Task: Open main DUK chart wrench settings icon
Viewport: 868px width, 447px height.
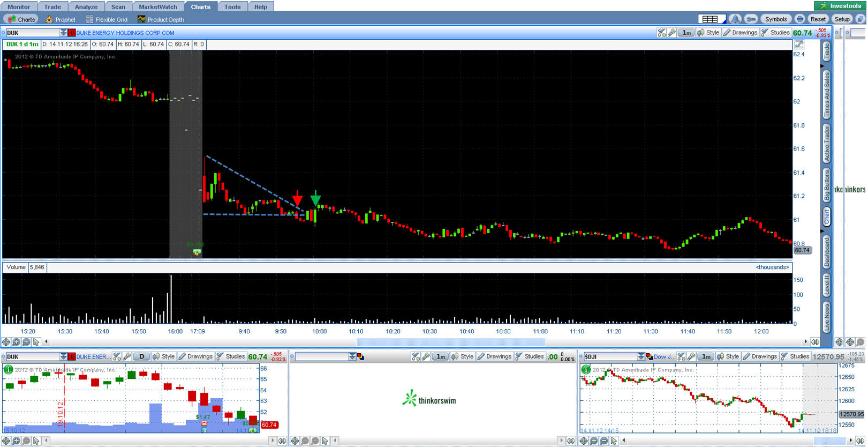Action: click(x=672, y=33)
